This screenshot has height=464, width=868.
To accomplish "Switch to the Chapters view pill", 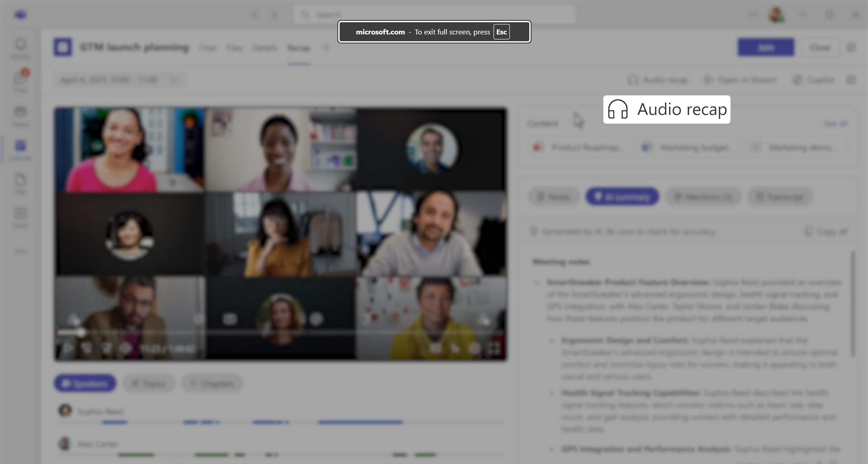I will click(x=212, y=383).
